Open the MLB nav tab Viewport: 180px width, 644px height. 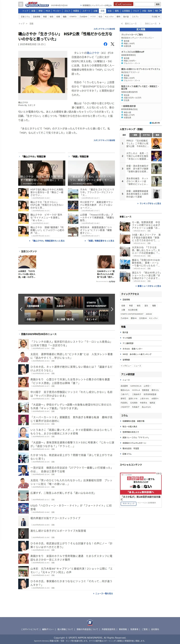pyautogui.click(x=48, y=11)
